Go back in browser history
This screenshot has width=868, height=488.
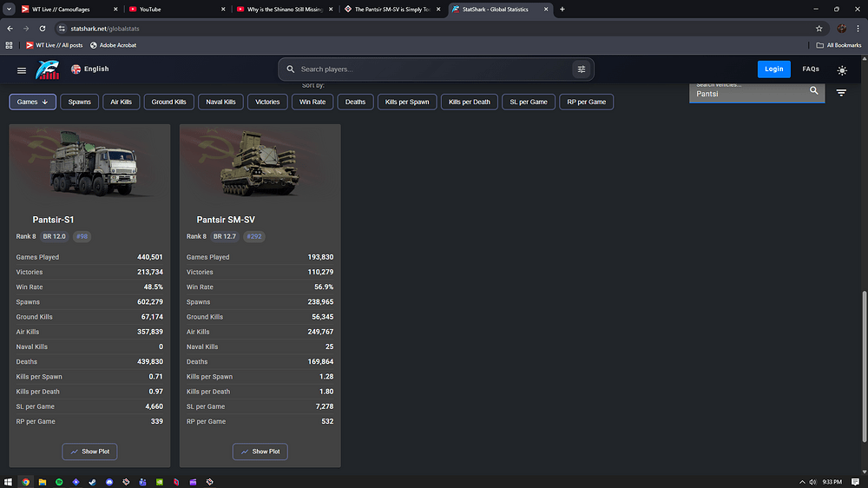coord(10,29)
